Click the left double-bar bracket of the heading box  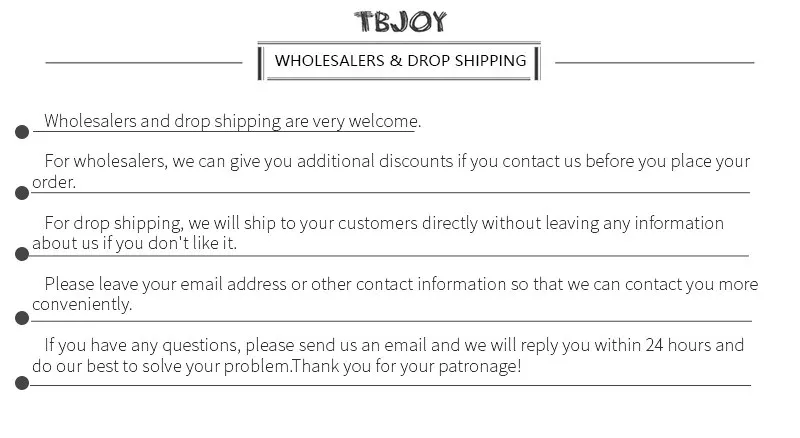[x=261, y=62]
